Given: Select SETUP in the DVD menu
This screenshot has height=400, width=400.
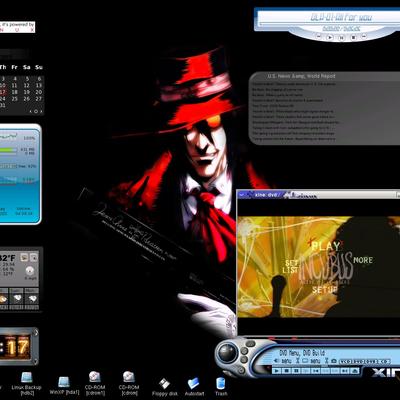Looking at the screenshot, I should [325, 290].
